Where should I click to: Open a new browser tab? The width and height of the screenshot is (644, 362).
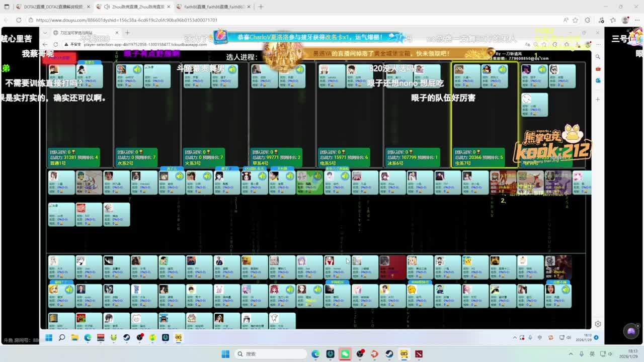tap(261, 7)
